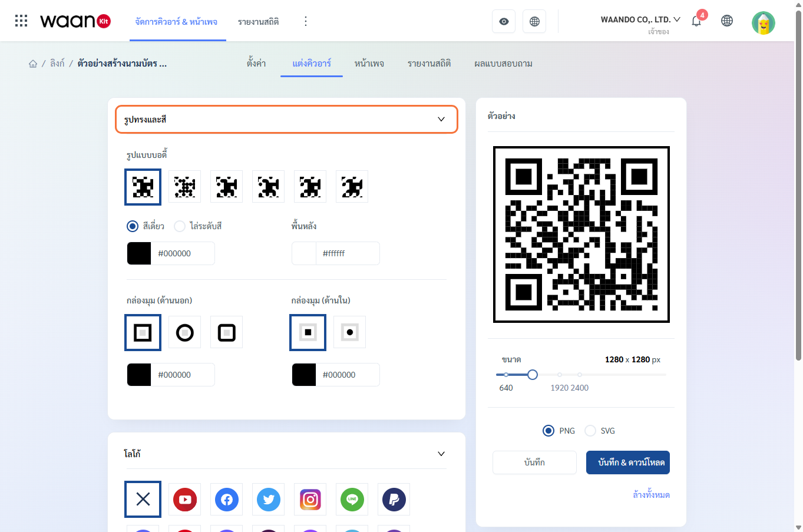The width and height of the screenshot is (803, 532).
Task: Choose the YouTube logo
Action: tap(185, 500)
